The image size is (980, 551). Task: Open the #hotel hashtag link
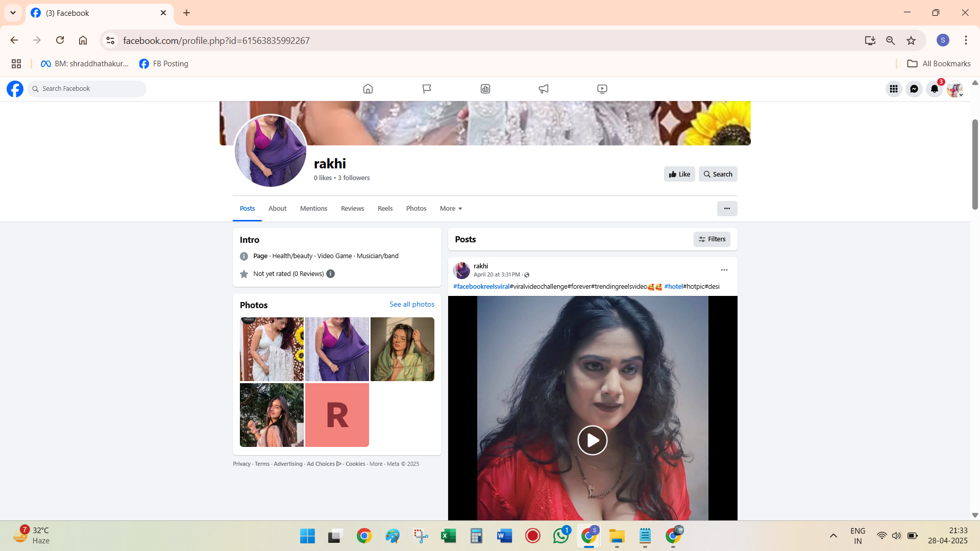coord(673,287)
